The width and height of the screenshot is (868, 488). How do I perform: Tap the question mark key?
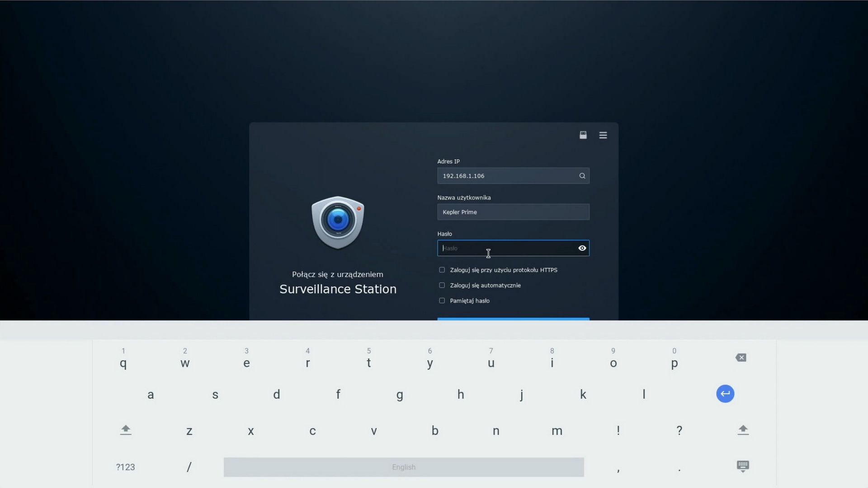coord(679,431)
